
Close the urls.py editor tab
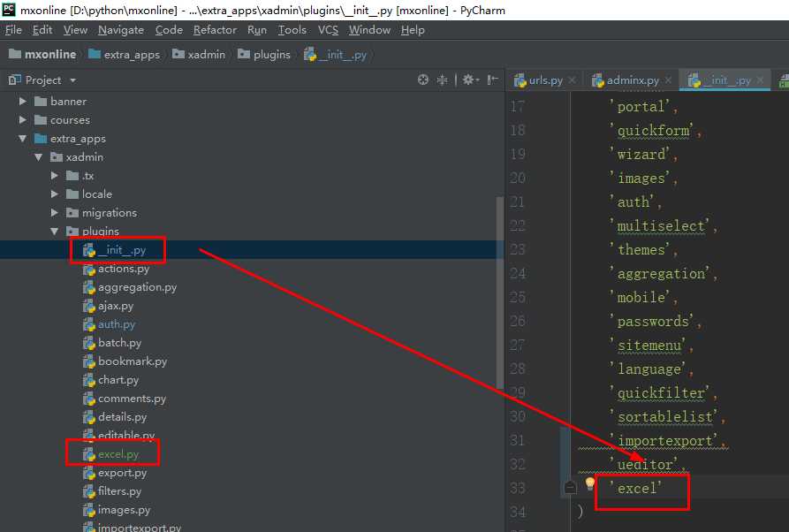(573, 80)
